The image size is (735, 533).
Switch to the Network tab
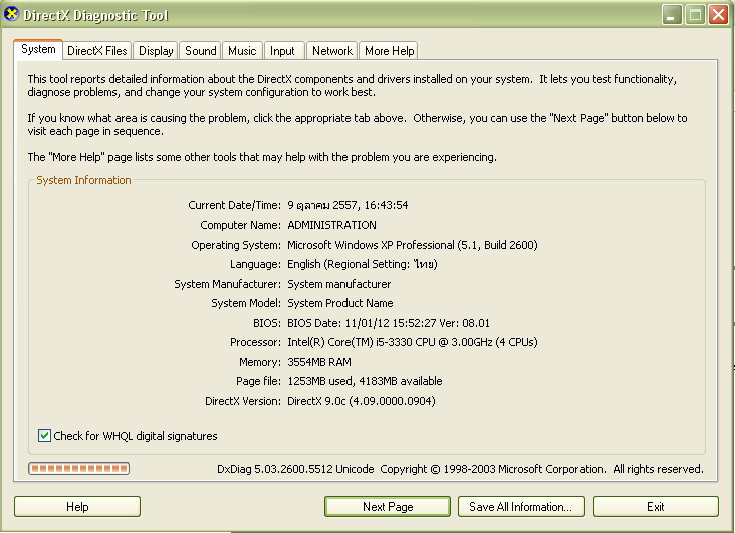[332, 51]
